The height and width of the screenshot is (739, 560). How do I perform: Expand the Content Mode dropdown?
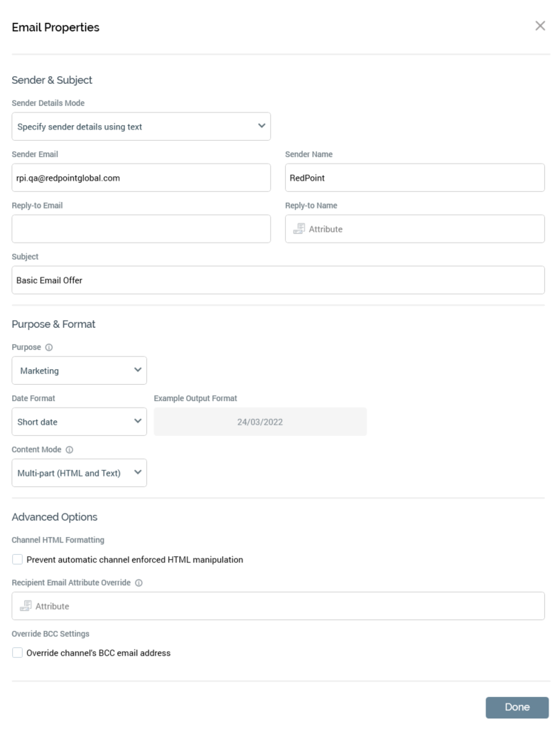[79, 473]
